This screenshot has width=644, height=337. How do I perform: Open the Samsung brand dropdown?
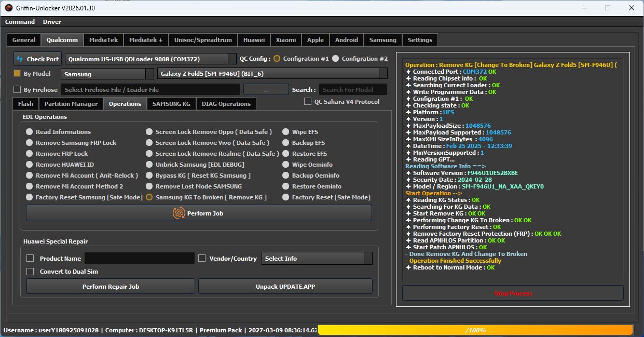click(107, 74)
